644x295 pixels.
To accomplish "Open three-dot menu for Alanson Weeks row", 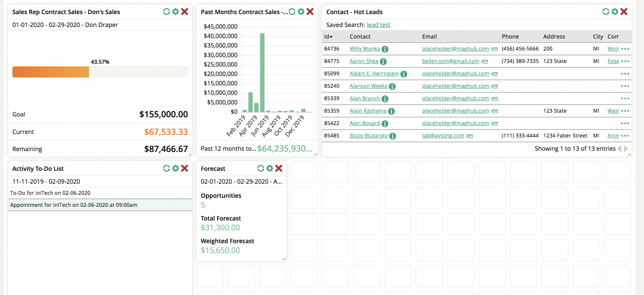I will click(625, 86).
